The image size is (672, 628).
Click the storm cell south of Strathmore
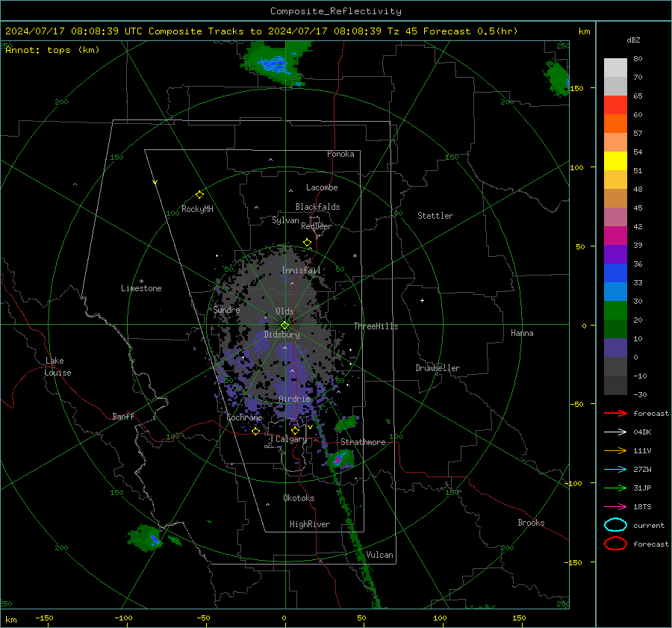pos(340,458)
